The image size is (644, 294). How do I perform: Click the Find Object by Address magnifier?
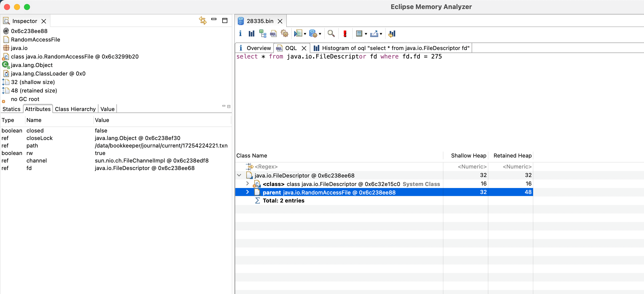[331, 33]
